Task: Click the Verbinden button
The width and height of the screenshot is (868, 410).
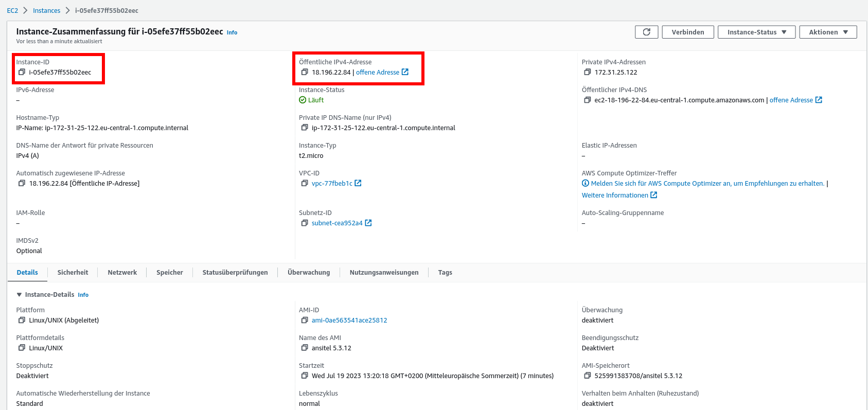Action: coord(687,32)
